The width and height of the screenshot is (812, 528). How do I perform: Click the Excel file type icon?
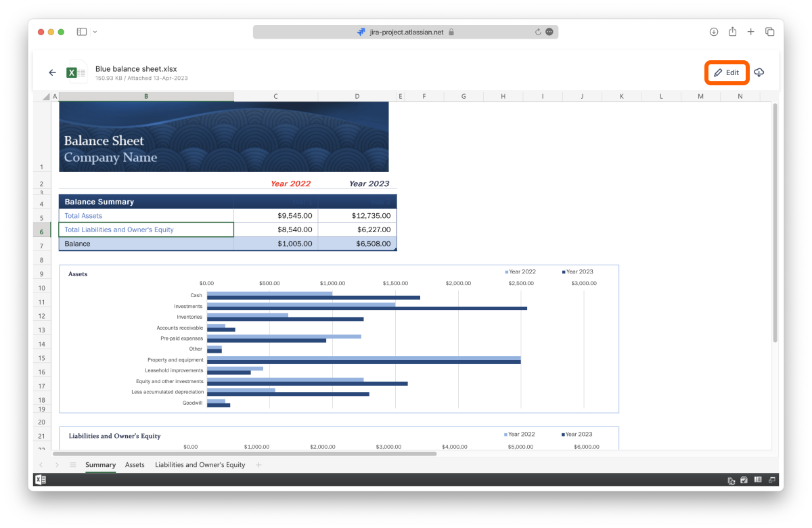point(76,72)
